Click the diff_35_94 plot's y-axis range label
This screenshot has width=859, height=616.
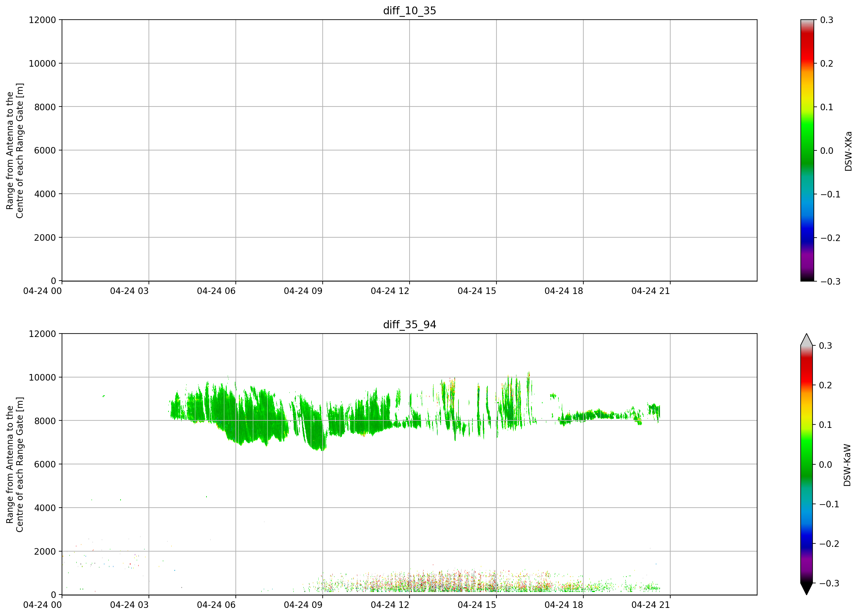click(x=15, y=465)
